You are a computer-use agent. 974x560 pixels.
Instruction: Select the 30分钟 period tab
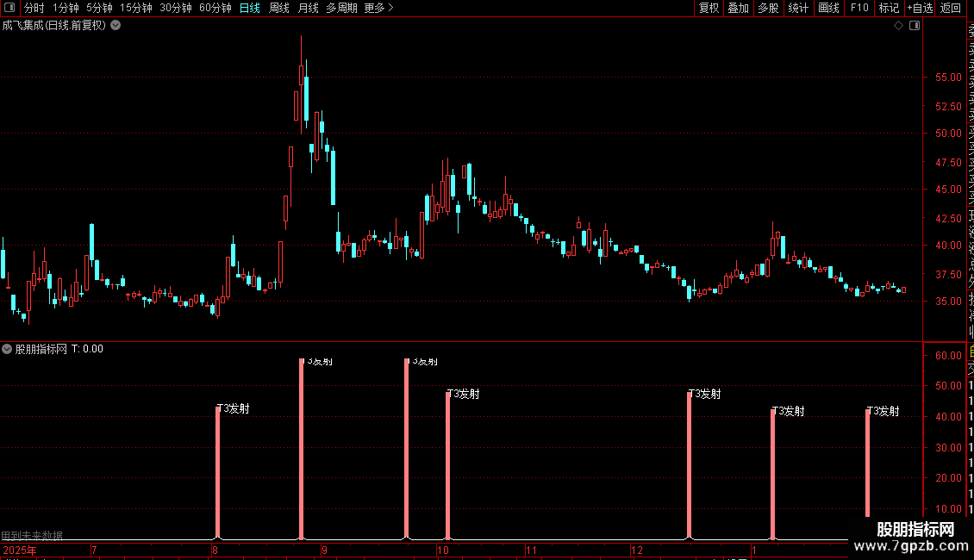point(176,8)
